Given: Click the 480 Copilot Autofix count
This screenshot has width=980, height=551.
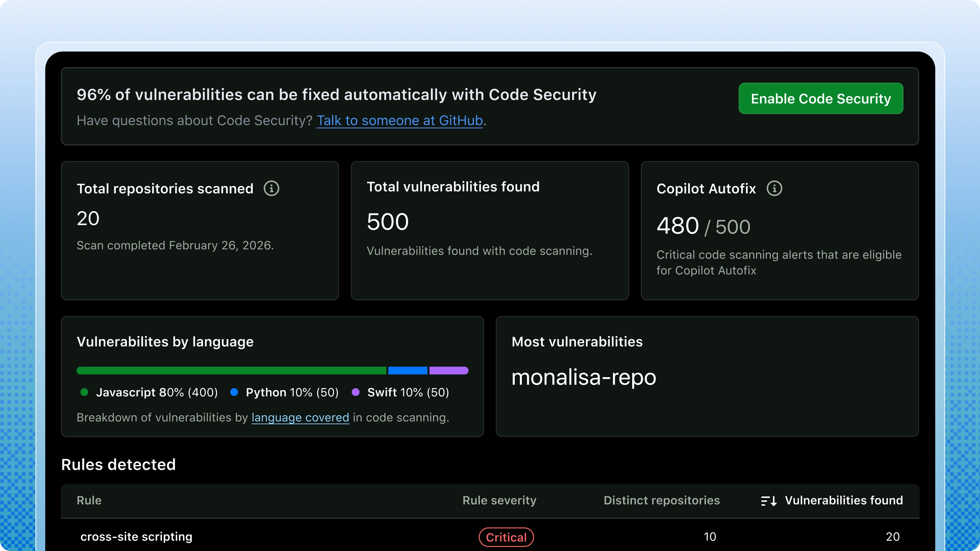Looking at the screenshot, I should click(678, 226).
